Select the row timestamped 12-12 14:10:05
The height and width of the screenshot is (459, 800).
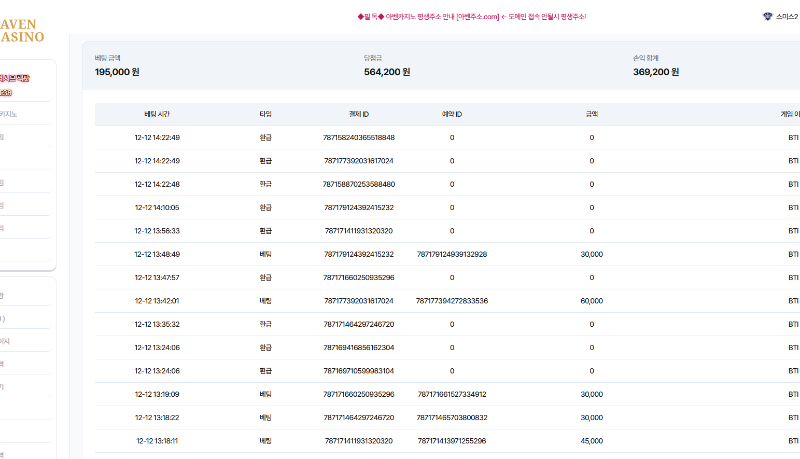(157, 207)
